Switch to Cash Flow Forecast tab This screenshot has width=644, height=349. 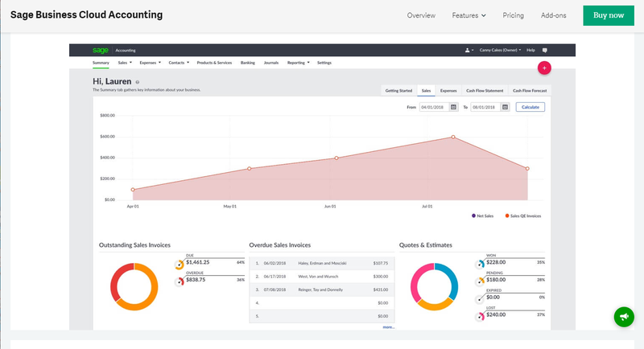click(530, 91)
